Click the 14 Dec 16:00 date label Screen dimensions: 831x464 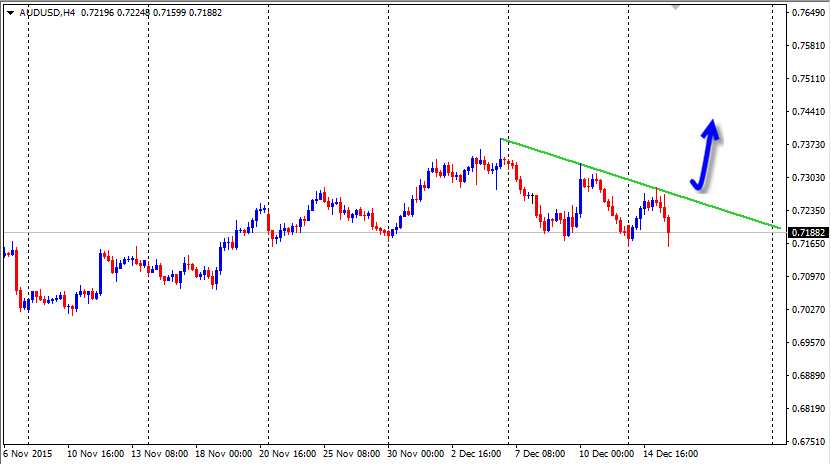pos(670,454)
